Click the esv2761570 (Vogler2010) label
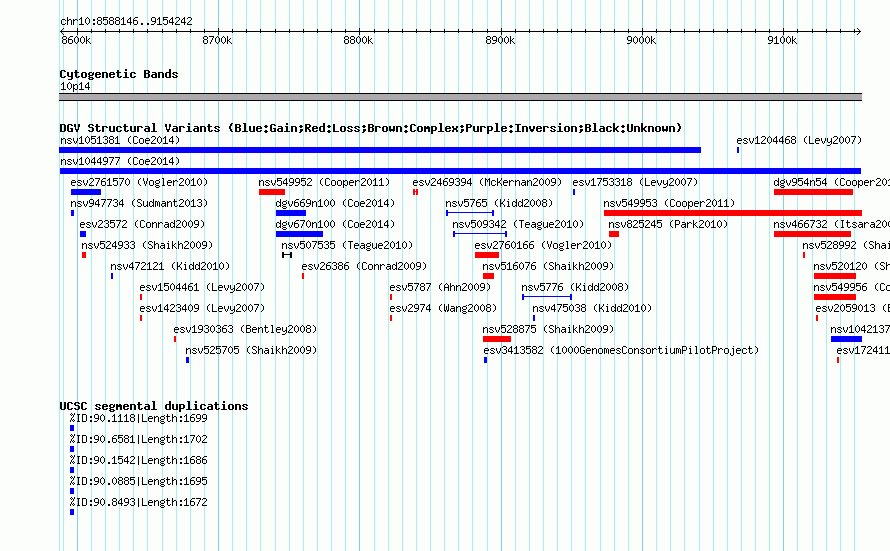 tap(139, 182)
